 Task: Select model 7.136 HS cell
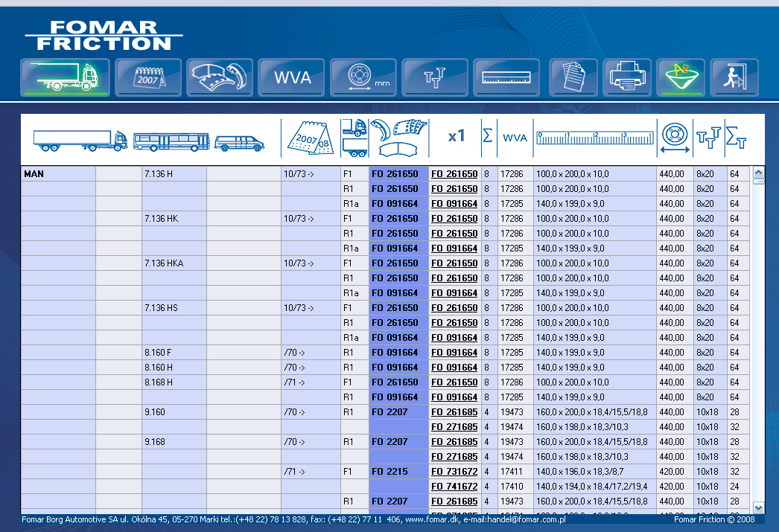point(174,308)
